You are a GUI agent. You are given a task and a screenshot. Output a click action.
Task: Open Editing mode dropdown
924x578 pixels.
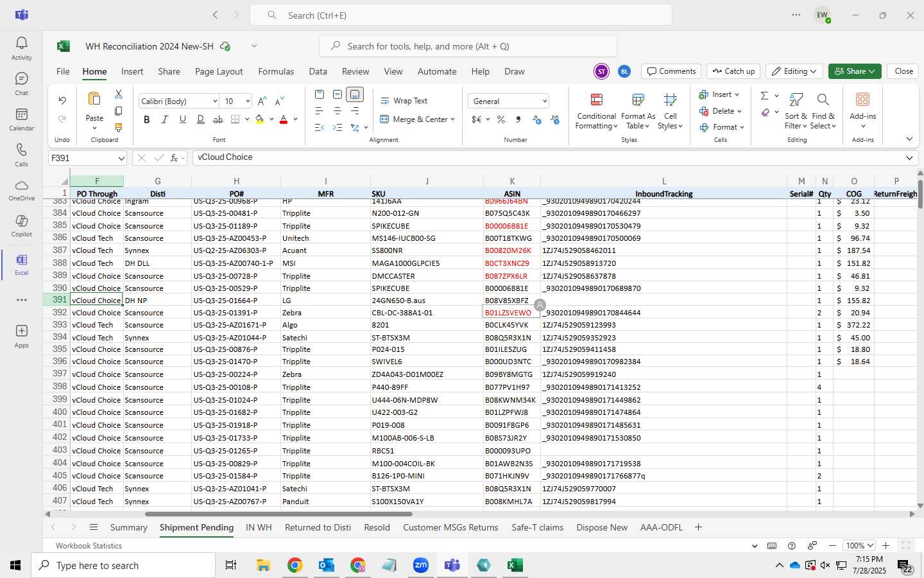(x=794, y=71)
